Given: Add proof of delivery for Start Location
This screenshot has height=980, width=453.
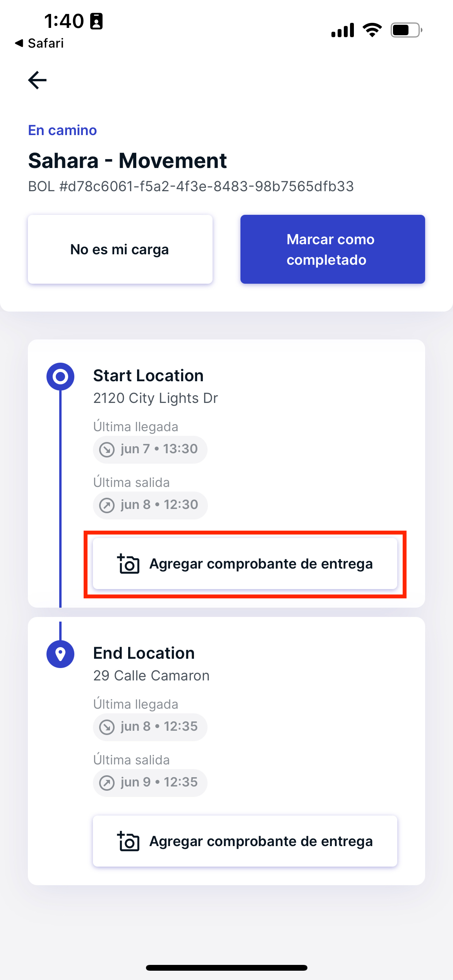Looking at the screenshot, I should [245, 564].
